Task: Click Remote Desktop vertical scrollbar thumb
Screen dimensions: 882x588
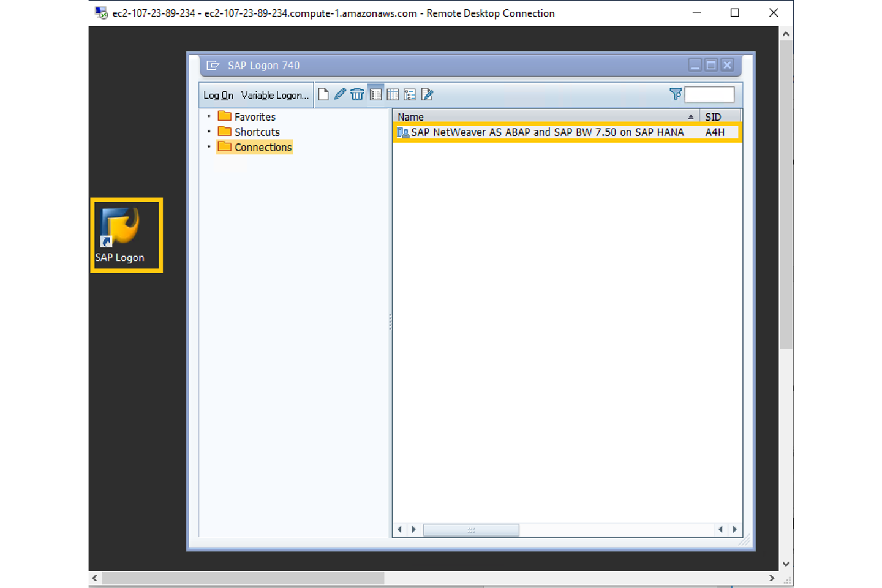Action: [786, 195]
